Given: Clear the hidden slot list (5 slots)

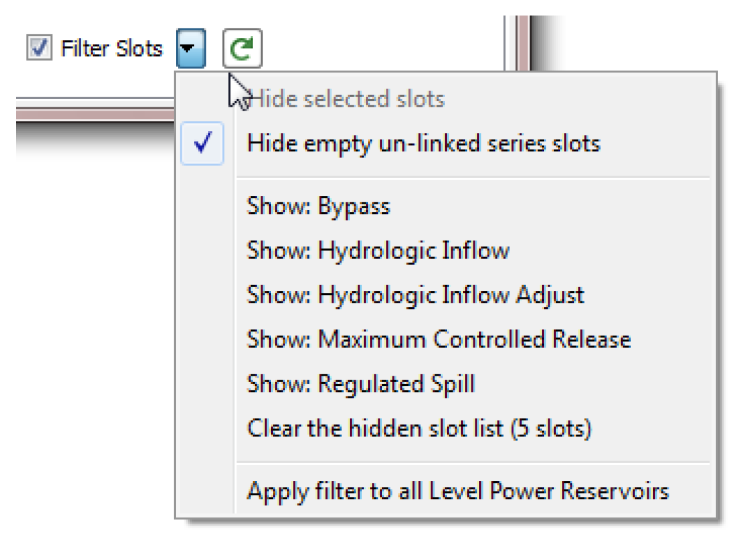Looking at the screenshot, I should point(418,428).
